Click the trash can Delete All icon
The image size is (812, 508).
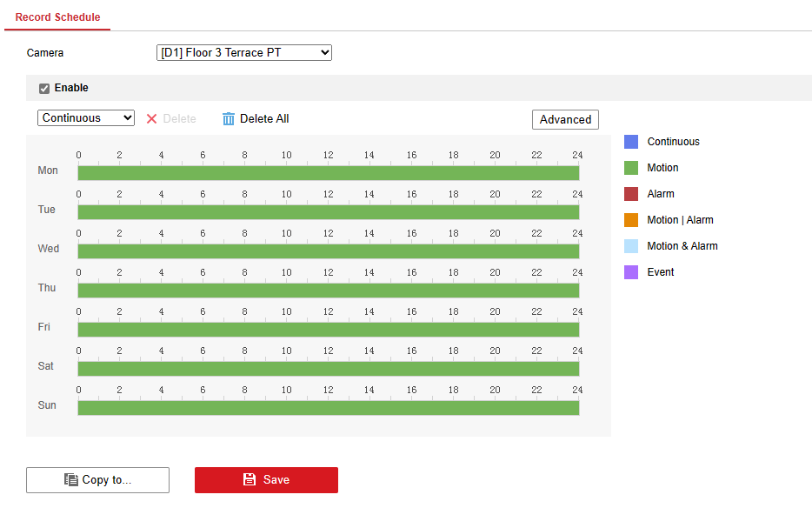[x=229, y=118]
